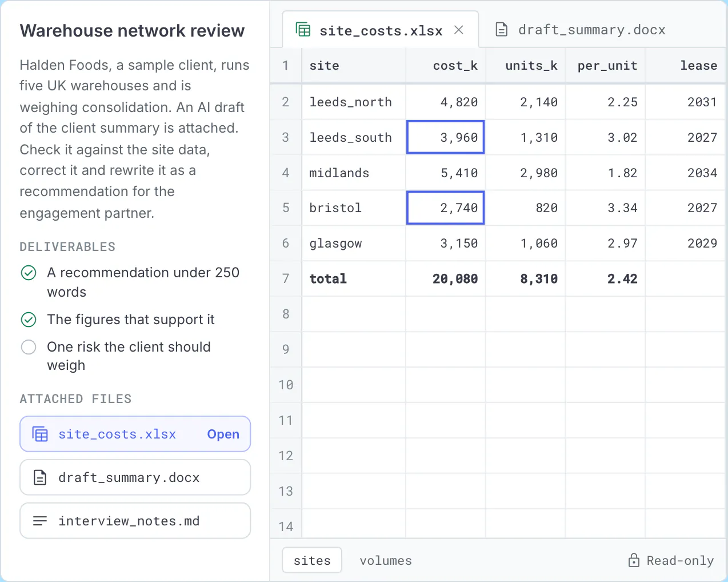The image size is (728, 582).
Task: Open the draft_summary.docx attached file
Action: 135,477
